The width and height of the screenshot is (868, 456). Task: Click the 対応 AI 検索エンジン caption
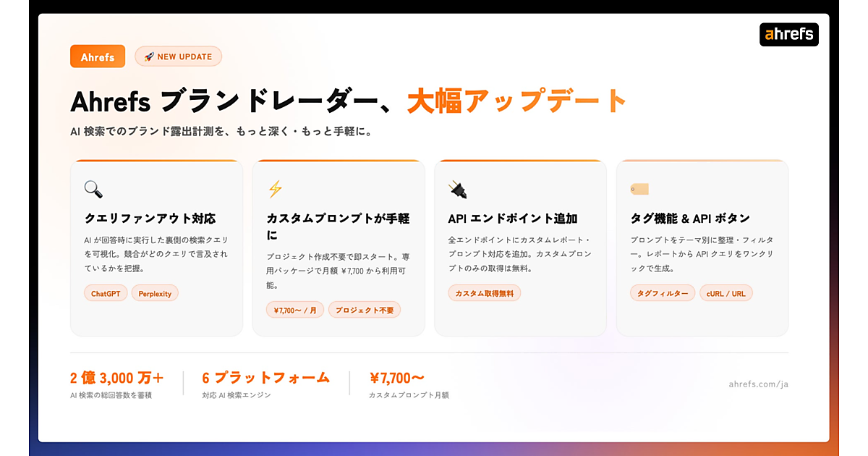coord(237,395)
